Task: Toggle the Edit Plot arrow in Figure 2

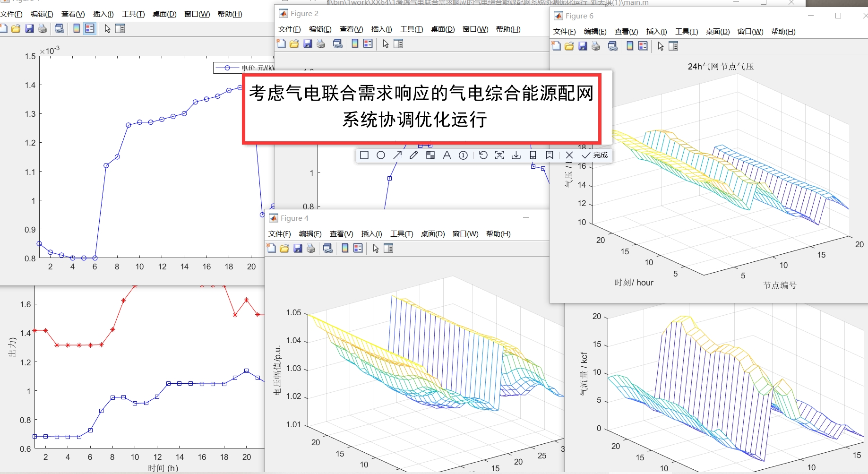Action: coord(386,44)
